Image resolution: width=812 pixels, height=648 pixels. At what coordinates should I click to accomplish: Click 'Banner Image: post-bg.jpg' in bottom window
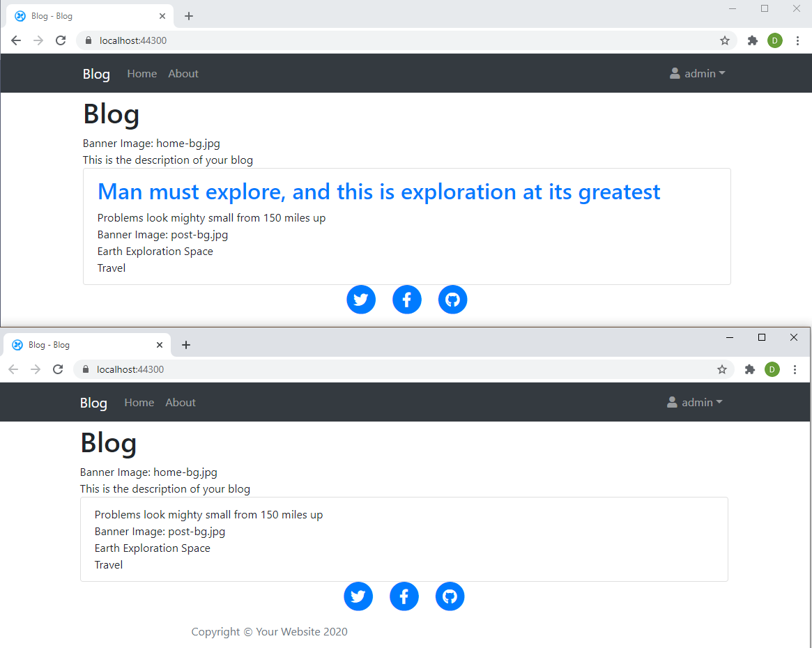pyautogui.click(x=160, y=532)
